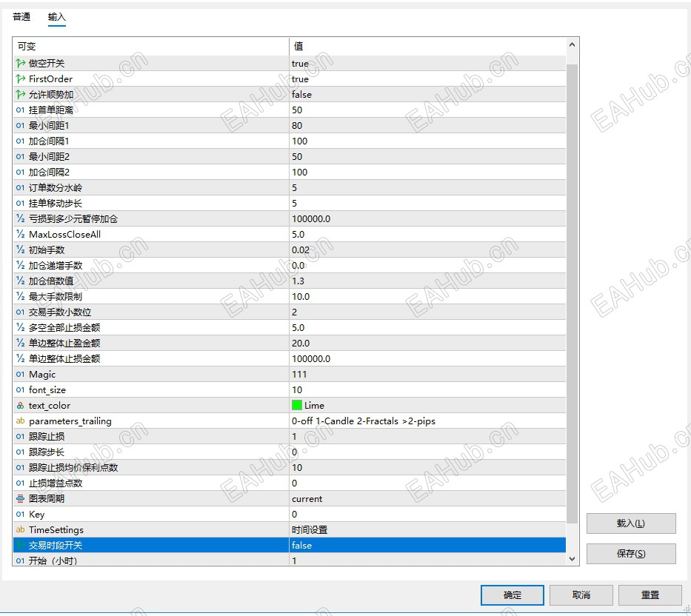Select the 加仓间隔2 row label

[x=49, y=173]
